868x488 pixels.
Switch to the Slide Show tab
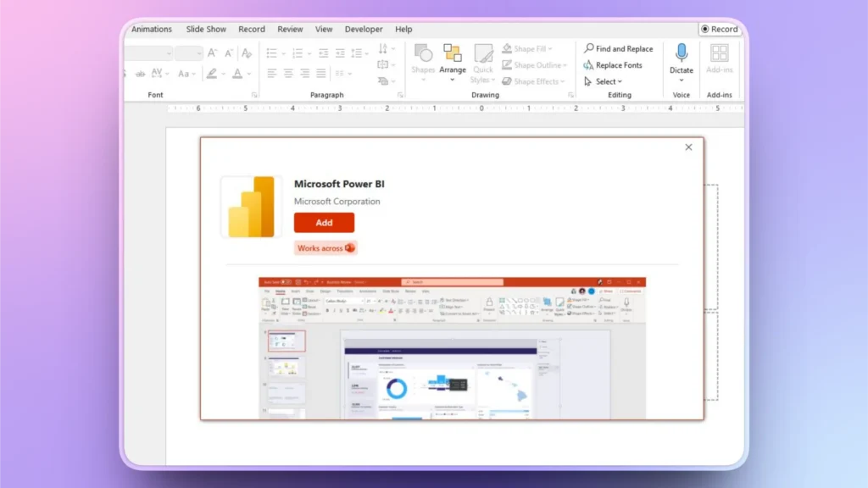tap(205, 28)
